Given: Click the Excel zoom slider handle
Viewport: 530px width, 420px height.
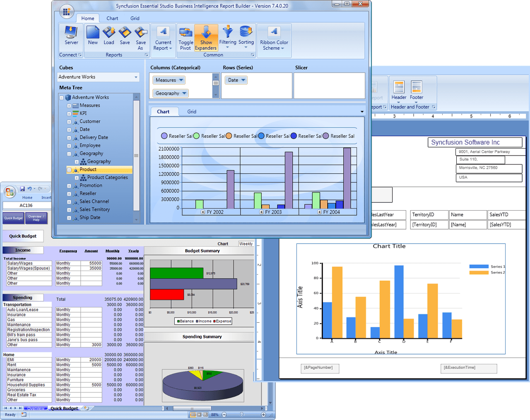Looking at the screenshot, I should pos(242,414).
